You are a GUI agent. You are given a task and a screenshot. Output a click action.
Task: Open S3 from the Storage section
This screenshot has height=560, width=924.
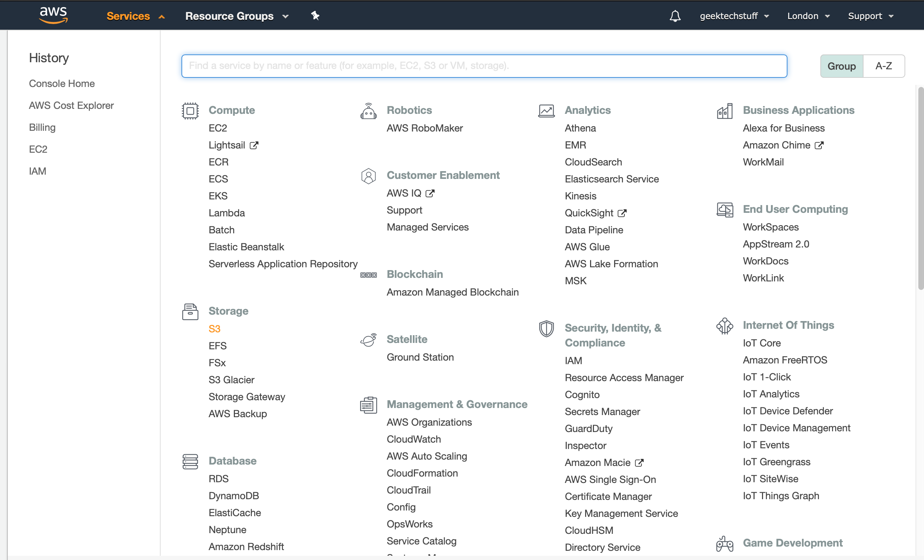[214, 328]
